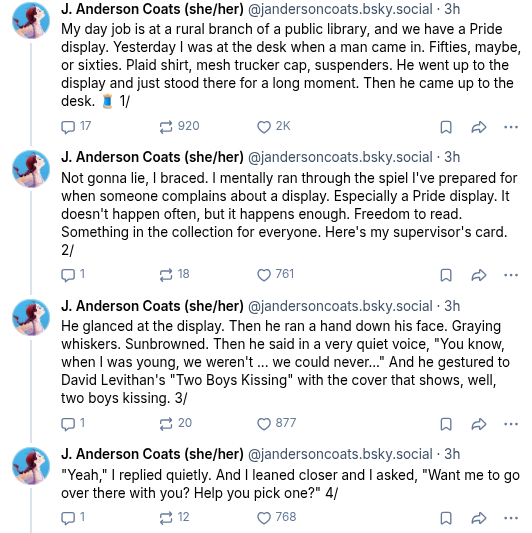Bookmark the first post about the Pride display
The image size is (532, 533).
[446, 127]
